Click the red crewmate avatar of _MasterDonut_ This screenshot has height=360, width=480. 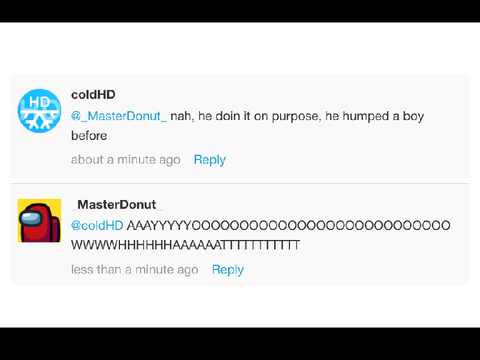(39, 220)
